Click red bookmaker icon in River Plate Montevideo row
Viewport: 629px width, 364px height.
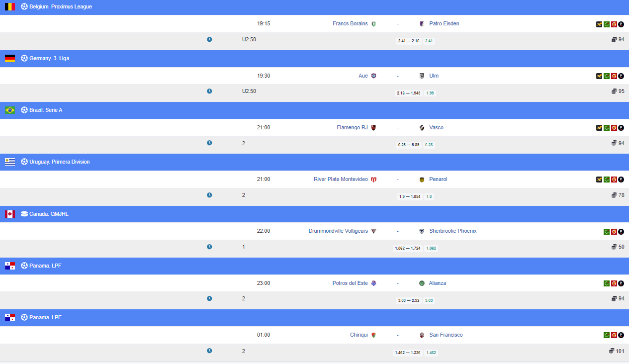coord(614,180)
